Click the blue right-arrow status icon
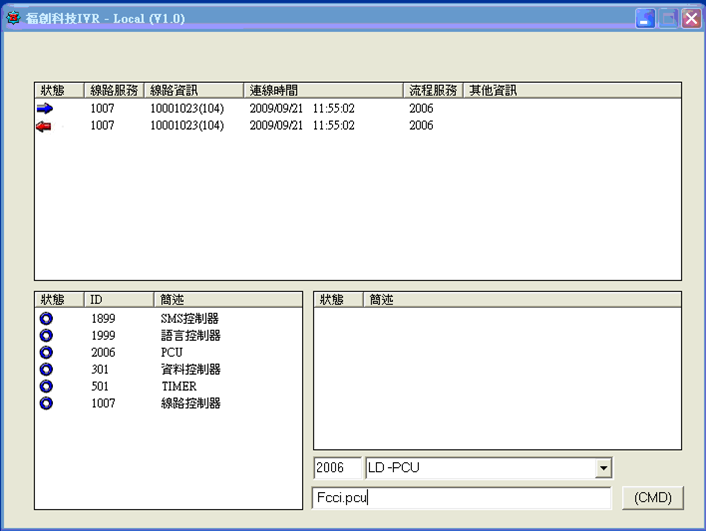This screenshot has width=706, height=531. pyautogui.click(x=45, y=109)
